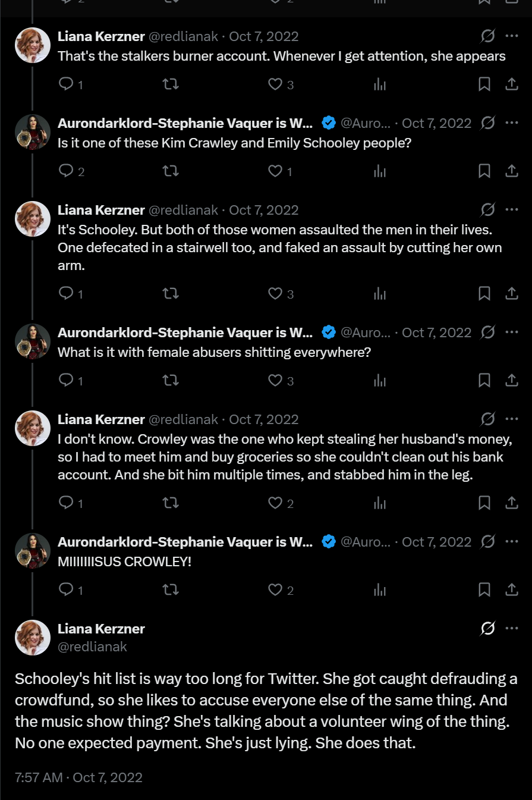Open Liana Kerzner's avatar on the main tweet
The height and width of the screenshot is (800, 532).
(33, 638)
